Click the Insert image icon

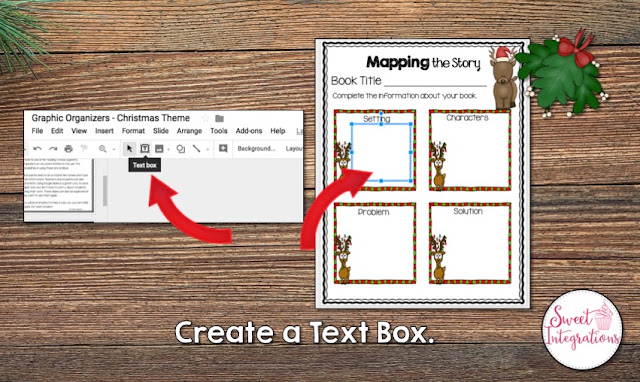[x=159, y=149]
